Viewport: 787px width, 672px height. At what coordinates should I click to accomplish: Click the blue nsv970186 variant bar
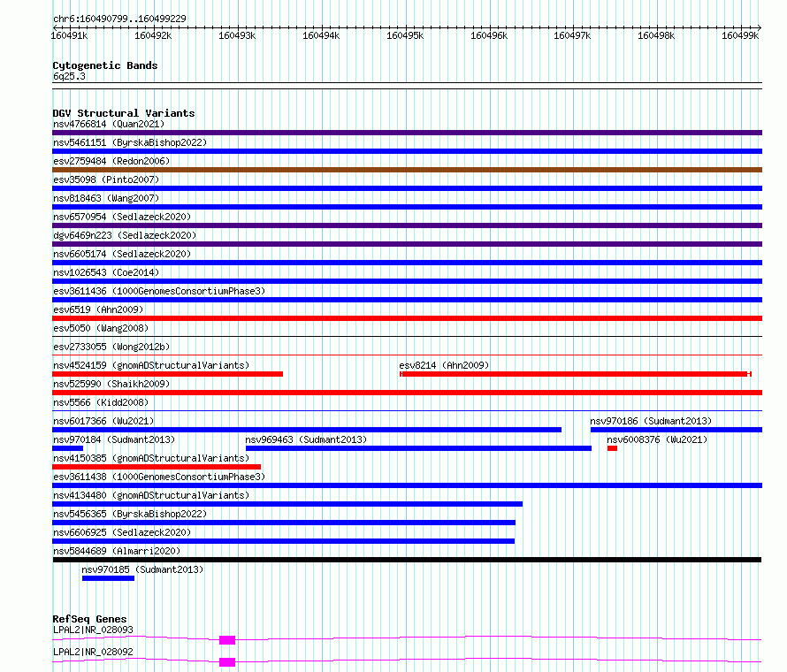coord(676,430)
